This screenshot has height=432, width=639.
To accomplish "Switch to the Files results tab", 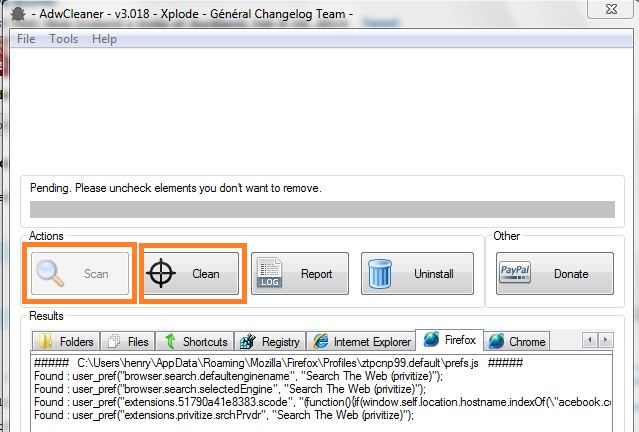I will pos(128,341).
